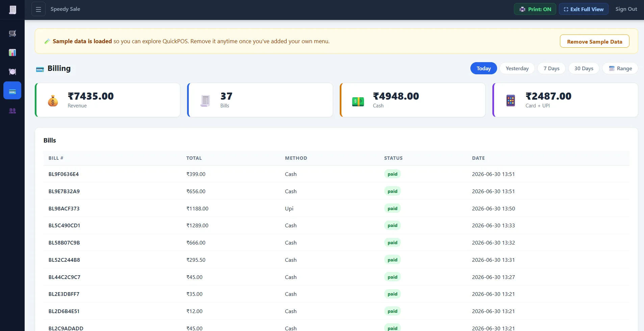This screenshot has width=644, height=331.
Task: Open the menu plate sidebar icon
Action: pos(12,72)
